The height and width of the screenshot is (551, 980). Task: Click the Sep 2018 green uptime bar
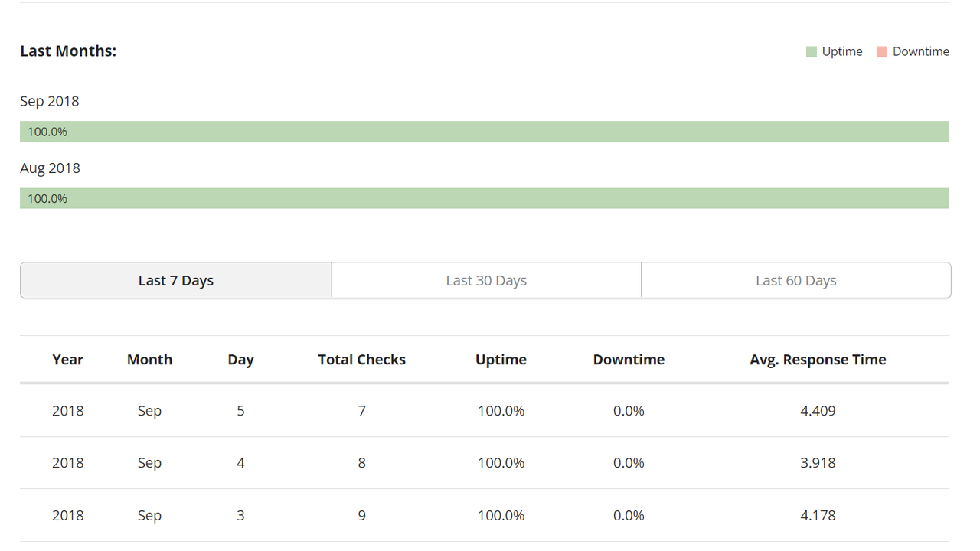484,132
